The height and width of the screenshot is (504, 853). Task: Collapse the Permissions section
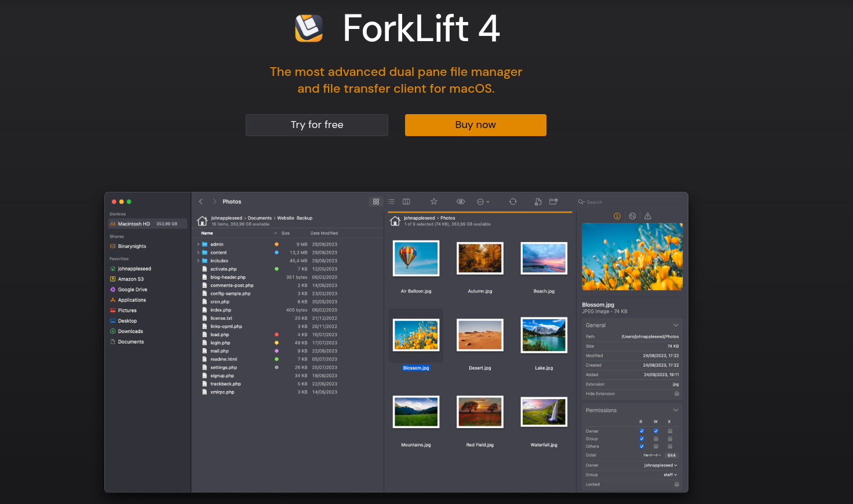pyautogui.click(x=675, y=410)
